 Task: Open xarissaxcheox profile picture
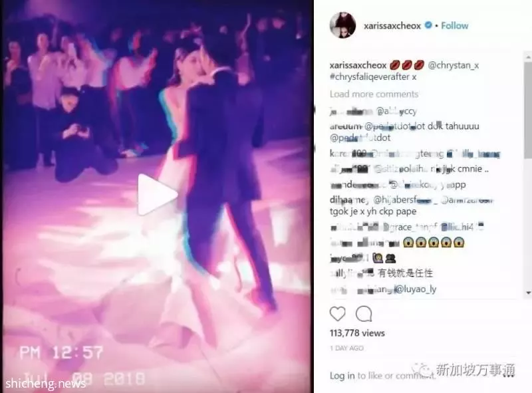pyautogui.click(x=342, y=25)
